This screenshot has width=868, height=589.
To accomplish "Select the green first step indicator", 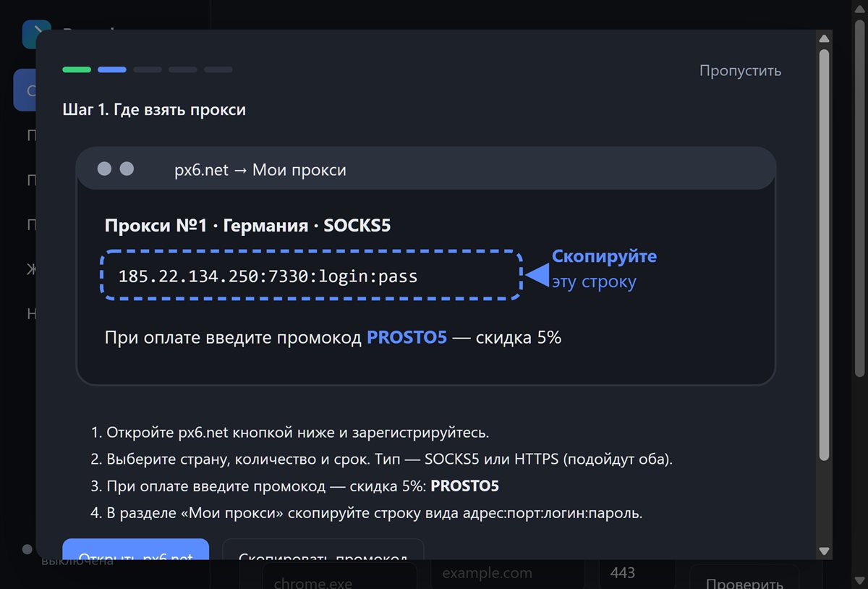I will coord(77,69).
